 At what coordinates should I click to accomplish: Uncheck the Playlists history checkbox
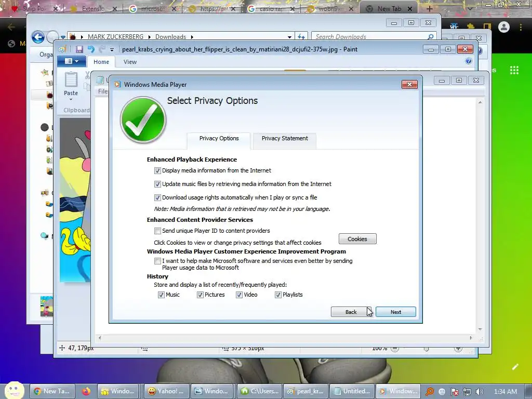[278, 295]
